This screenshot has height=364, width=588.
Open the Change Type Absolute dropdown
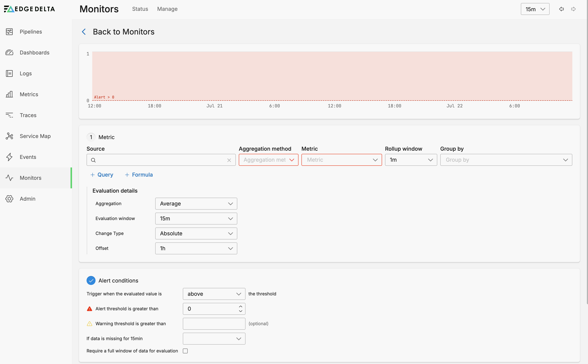[x=196, y=233]
